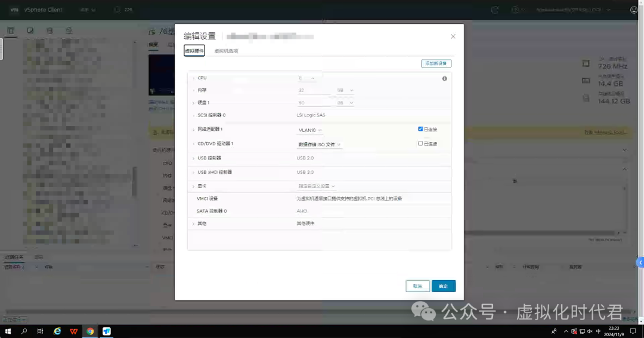
Task: Click the VMCI 设备 row label
Action: pyautogui.click(x=207, y=199)
